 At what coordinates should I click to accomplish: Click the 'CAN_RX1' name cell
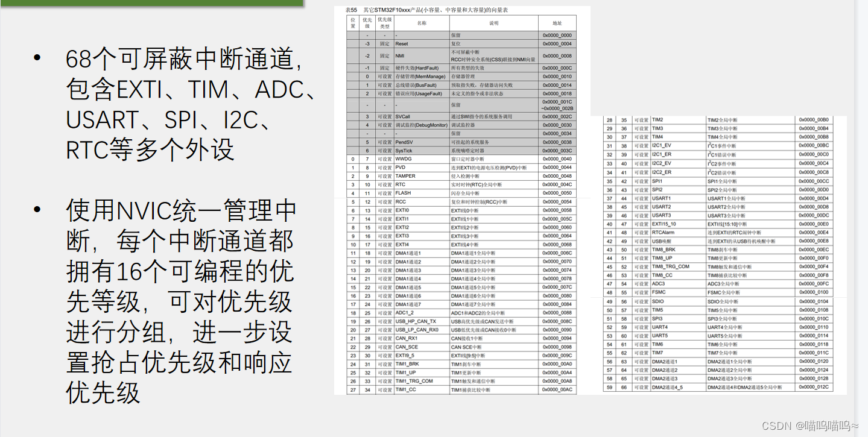coord(422,338)
